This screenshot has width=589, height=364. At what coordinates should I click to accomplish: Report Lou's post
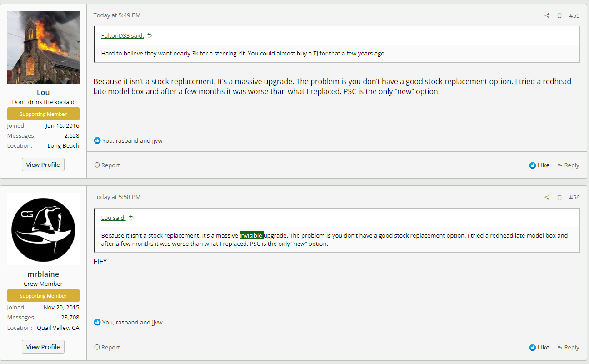pos(107,165)
